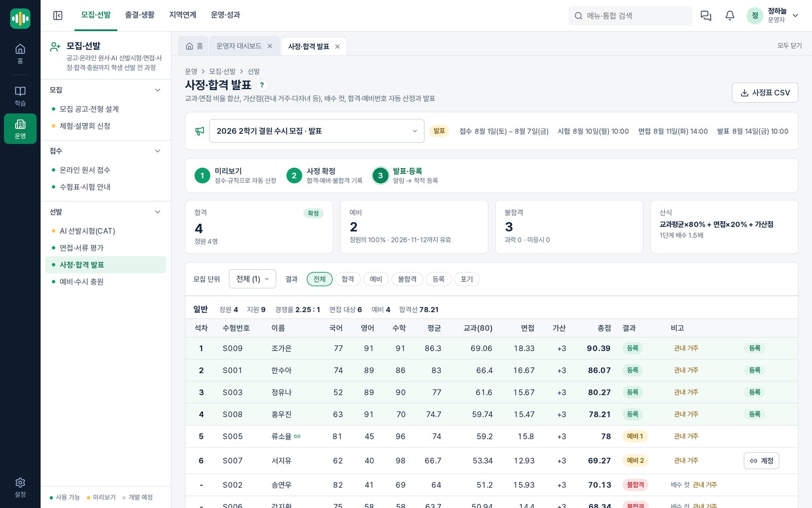This screenshot has width=812, height=508.
Task: Download 사정표 CSV
Action: pyautogui.click(x=765, y=92)
